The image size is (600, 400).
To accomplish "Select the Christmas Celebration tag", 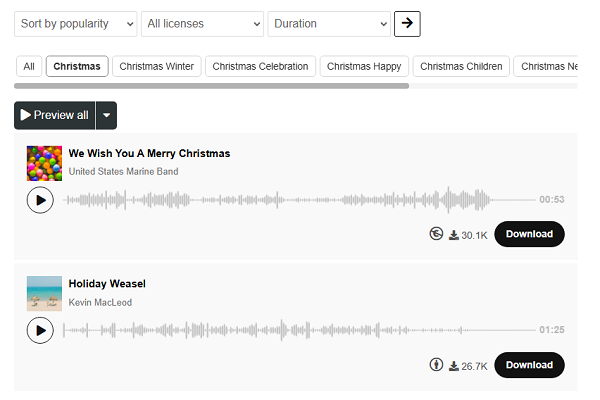I will tap(260, 66).
